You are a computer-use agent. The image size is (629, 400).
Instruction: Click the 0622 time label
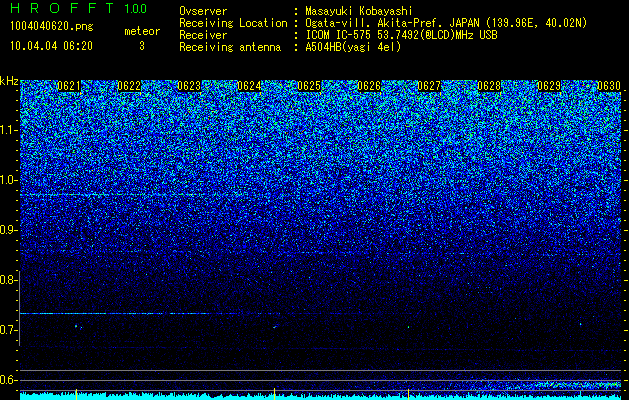click(129, 86)
